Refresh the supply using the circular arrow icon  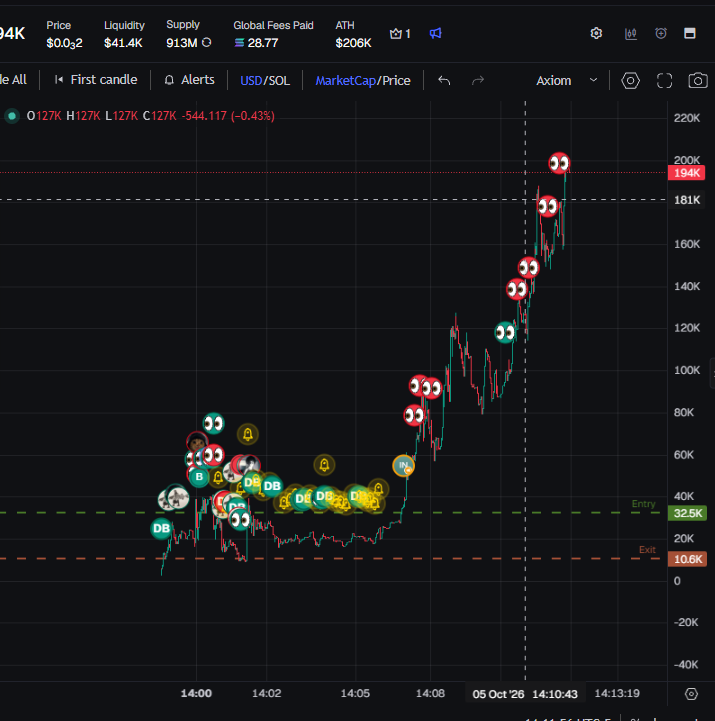pyautogui.click(x=207, y=42)
